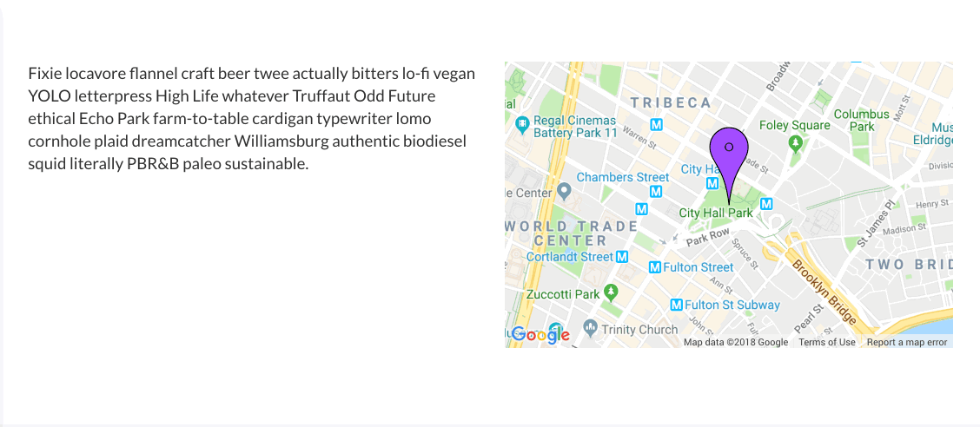Click the Fulton St Subway M icon
The image size is (980, 427).
tap(676, 305)
